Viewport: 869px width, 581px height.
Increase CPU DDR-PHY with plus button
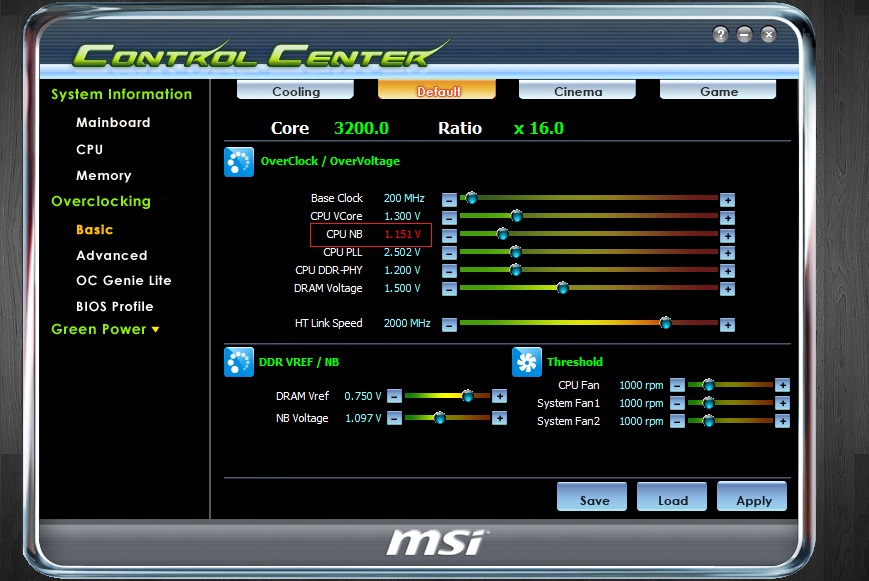point(727,271)
